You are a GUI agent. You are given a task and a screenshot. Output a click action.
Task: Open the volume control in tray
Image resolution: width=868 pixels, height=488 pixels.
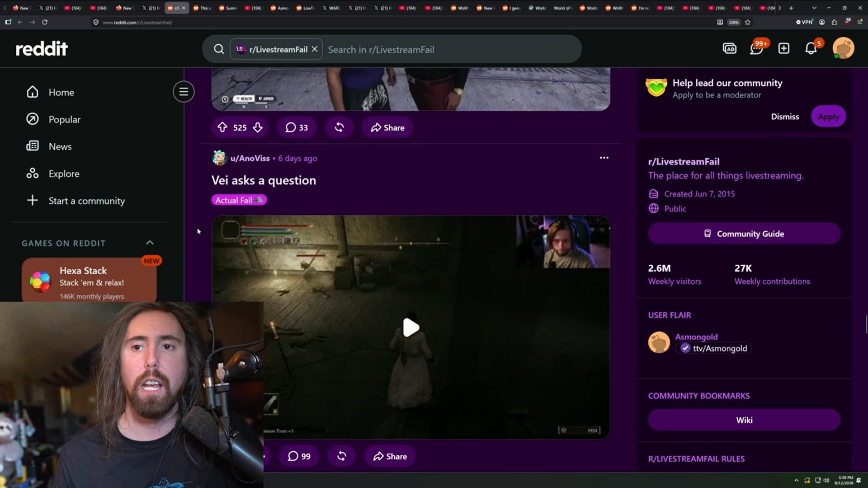click(826, 480)
